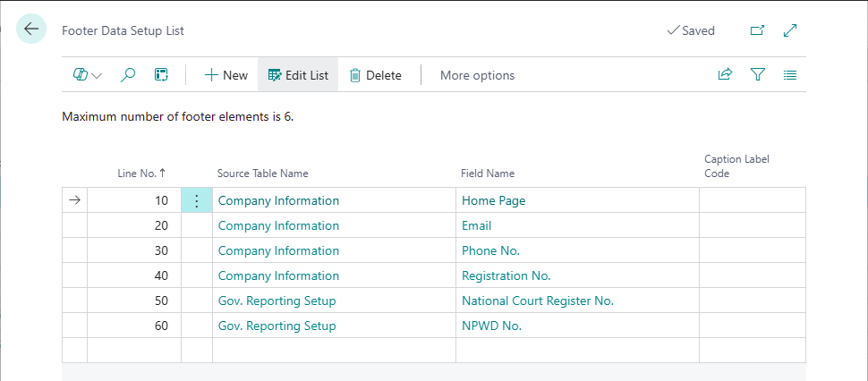Click the analysis mode icon beside search
This screenshot has width=868, height=381.
pyautogui.click(x=161, y=75)
